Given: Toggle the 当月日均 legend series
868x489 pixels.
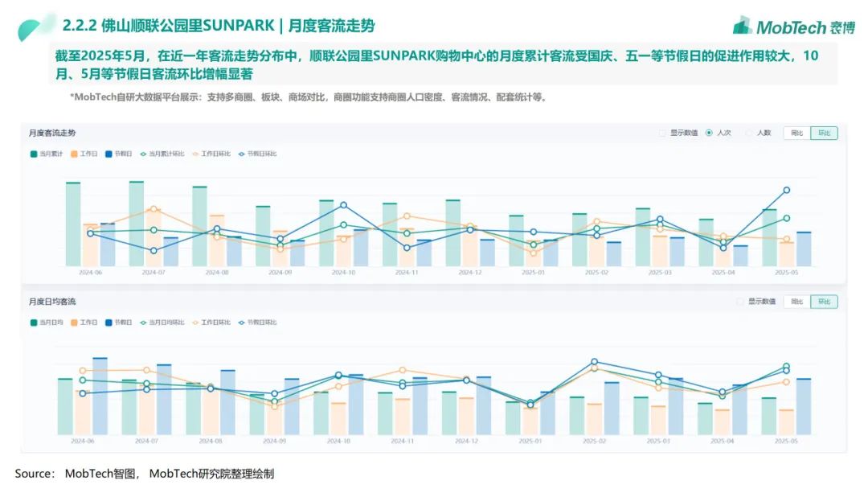Looking at the screenshot, I should pos(47,323).
